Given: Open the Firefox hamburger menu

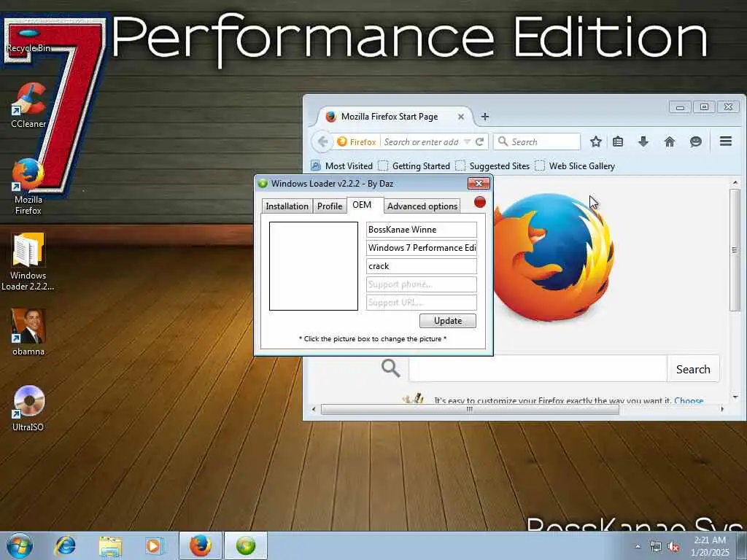Looking at the screenshot, I should pyautogui.click(x=726, y=141).
